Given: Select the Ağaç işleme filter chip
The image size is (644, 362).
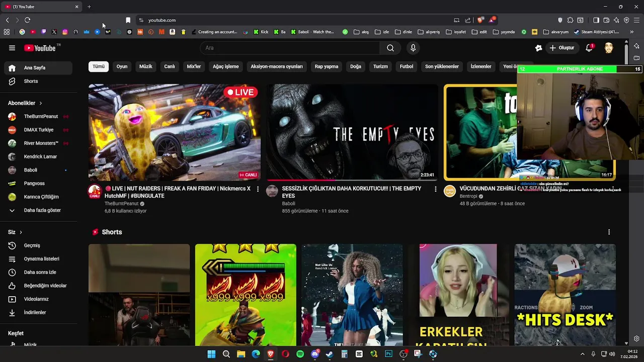Looking at the screenshot, I should coord(225,66).
